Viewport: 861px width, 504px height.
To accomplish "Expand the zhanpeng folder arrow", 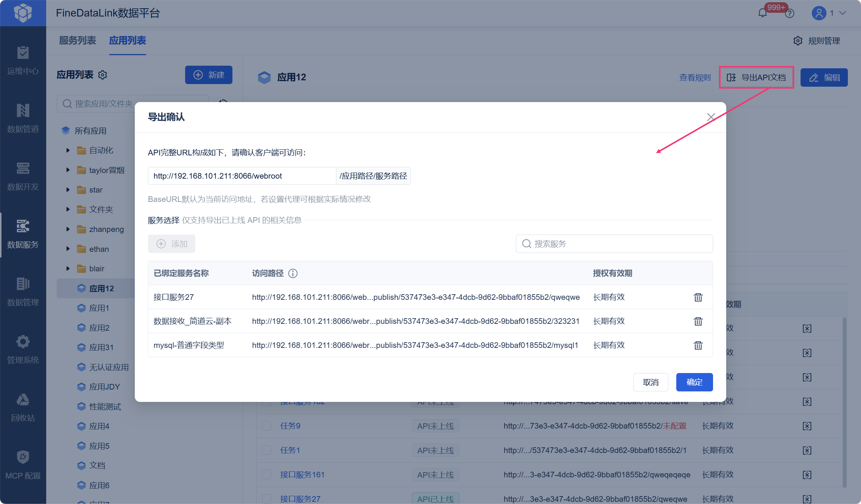I will click(68, 229).
